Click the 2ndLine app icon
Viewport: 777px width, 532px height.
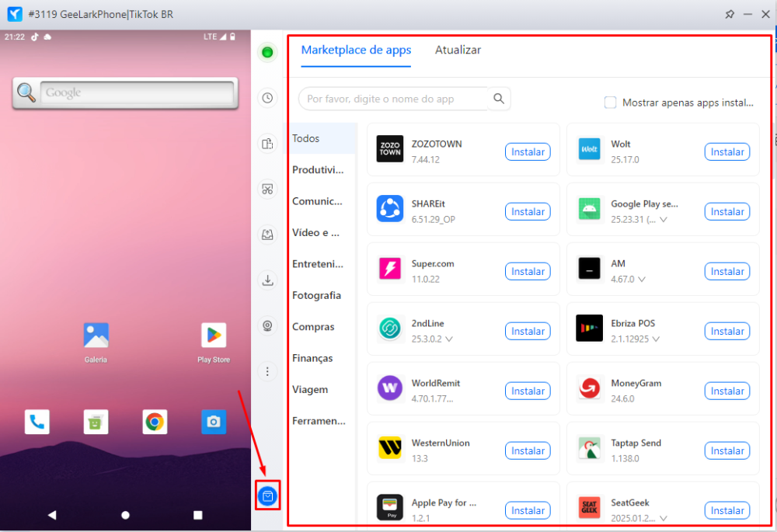[390, 329]
